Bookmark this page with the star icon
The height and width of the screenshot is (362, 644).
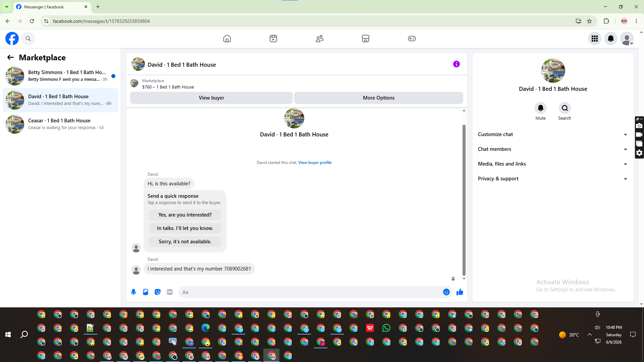click(x=589, y=21)
